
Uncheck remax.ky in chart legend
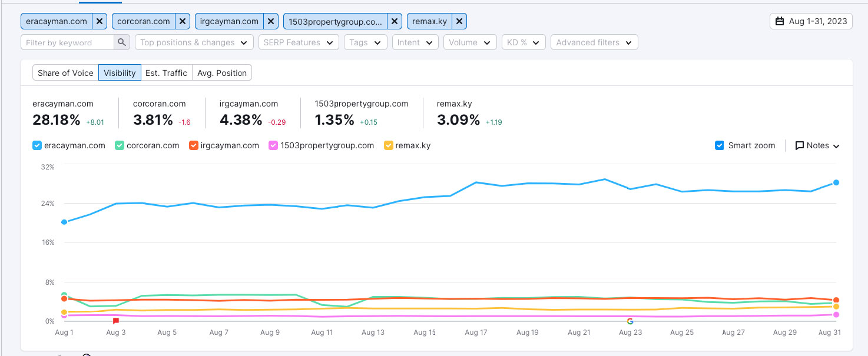coord(388,145)
